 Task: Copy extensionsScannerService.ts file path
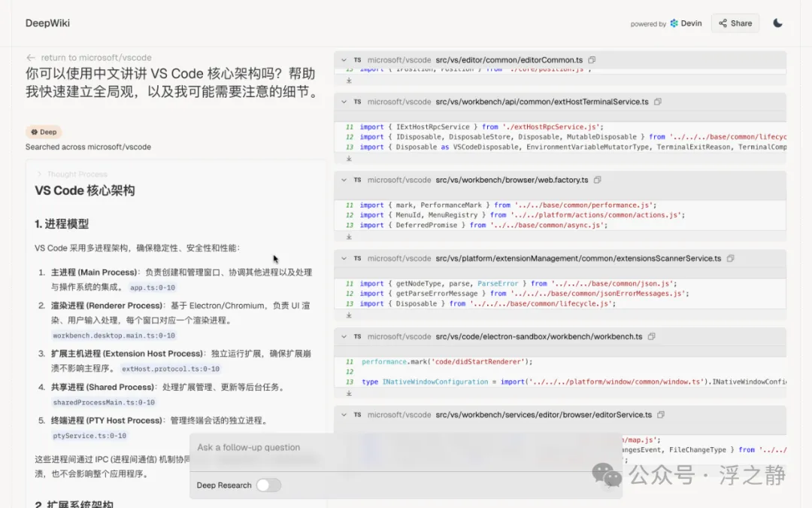pyautogui.click(x=730, y=259)
